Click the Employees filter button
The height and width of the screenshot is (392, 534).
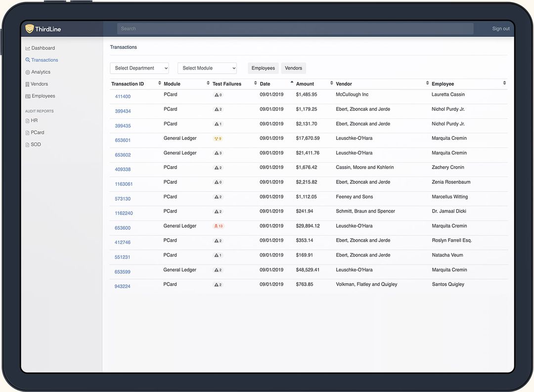tap(263, 68)
